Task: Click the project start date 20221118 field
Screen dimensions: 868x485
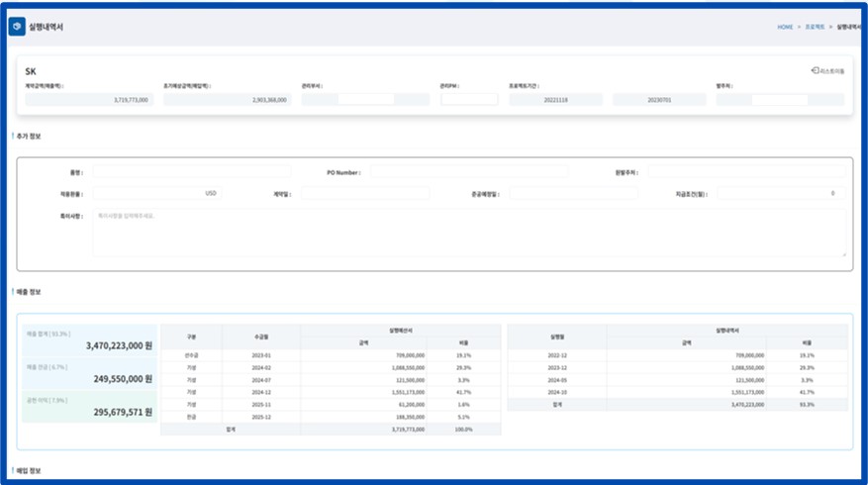Action: [555, 100]
